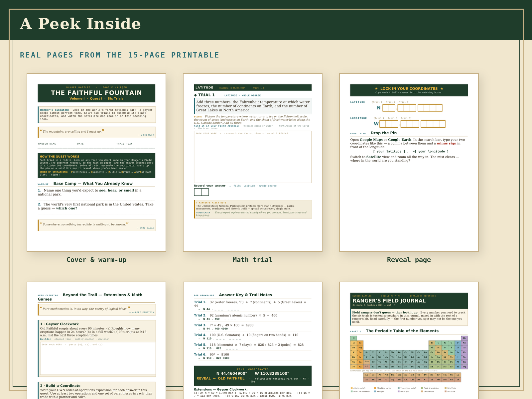The height and width of the screenshot is (399, 532).
Task: Click 'Base Camp — What You Already Know' heading
Action: click(93, 184)
